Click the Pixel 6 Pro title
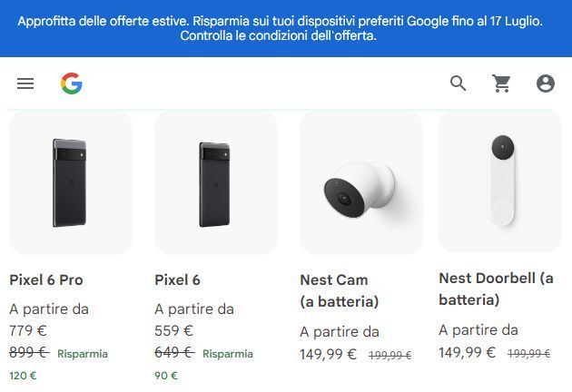This screenshot has width=572, height=392. 46,279
